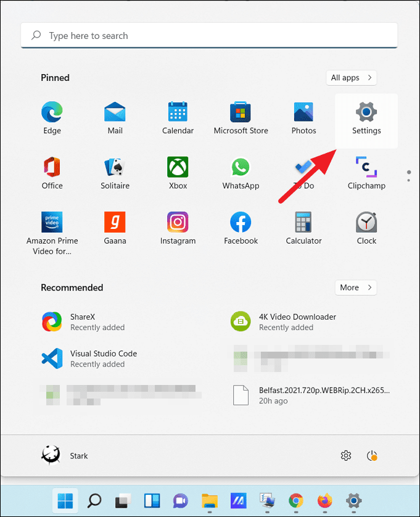
Task: Launch the Facebook app
Action: click(241, 228)
